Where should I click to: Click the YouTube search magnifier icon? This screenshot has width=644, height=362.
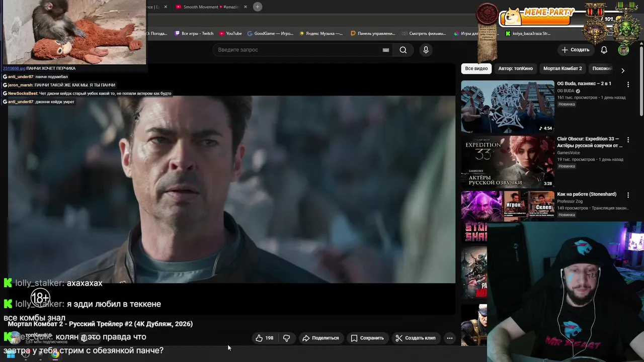click(x=403, y=50)
